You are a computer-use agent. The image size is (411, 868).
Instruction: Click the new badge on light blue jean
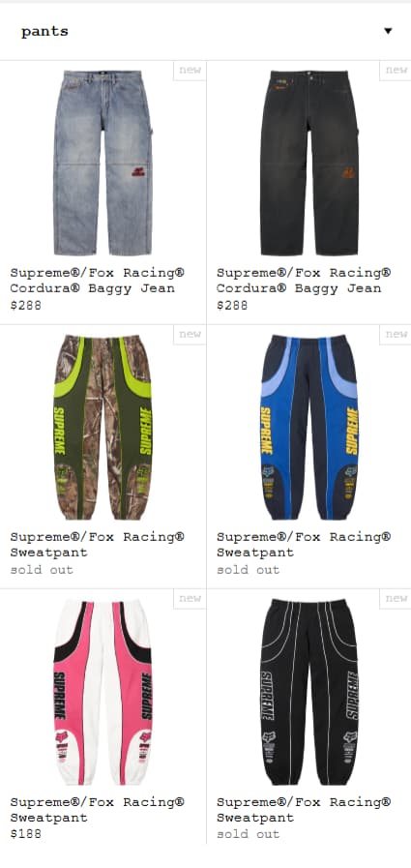tap(190, 70)
